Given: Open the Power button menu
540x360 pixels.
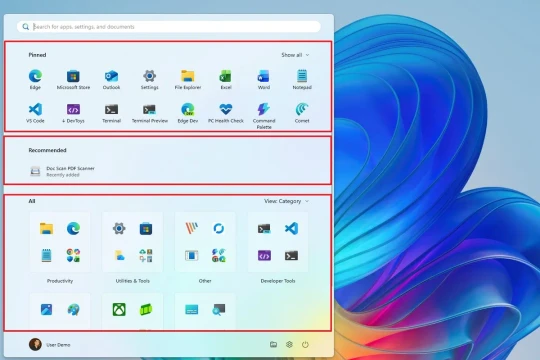Looking at the screenshot, I should (305, 344).
